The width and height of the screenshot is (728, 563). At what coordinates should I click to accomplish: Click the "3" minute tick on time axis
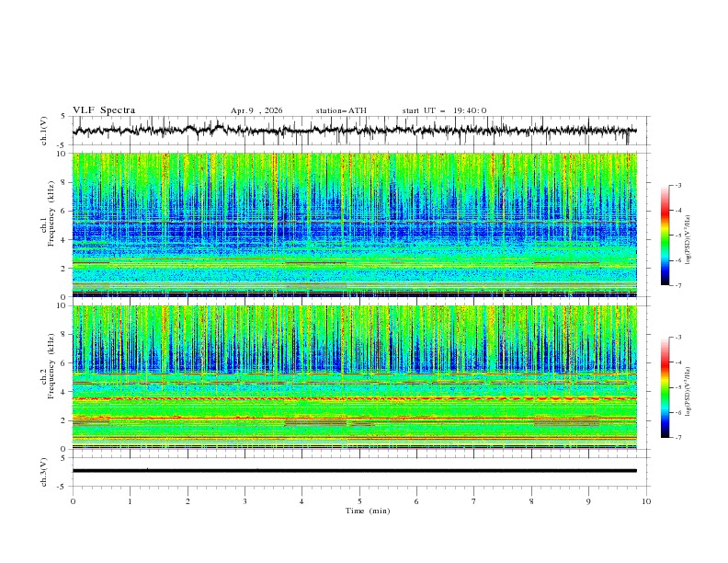point(245,501)
